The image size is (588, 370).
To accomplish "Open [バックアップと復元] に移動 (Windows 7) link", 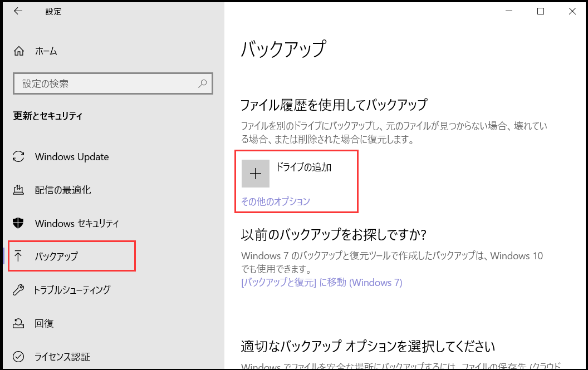I will click(x=322, y=282).
